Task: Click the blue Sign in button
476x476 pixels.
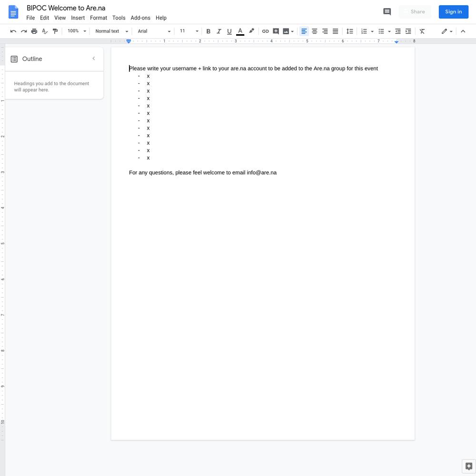Action: (x=453, y=12)
